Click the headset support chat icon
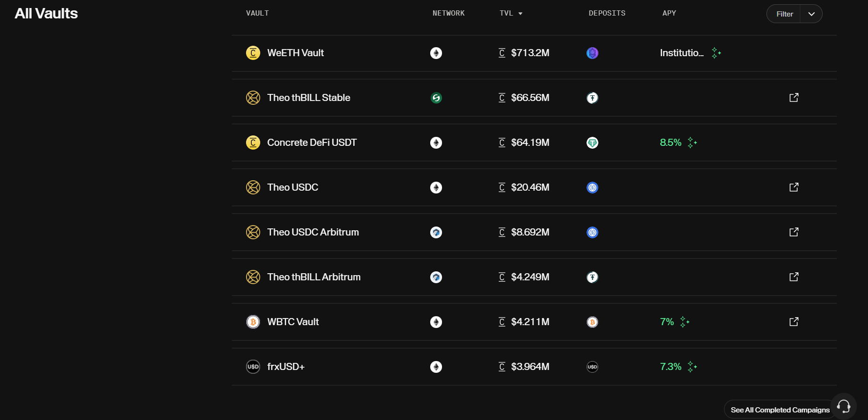 844,406
